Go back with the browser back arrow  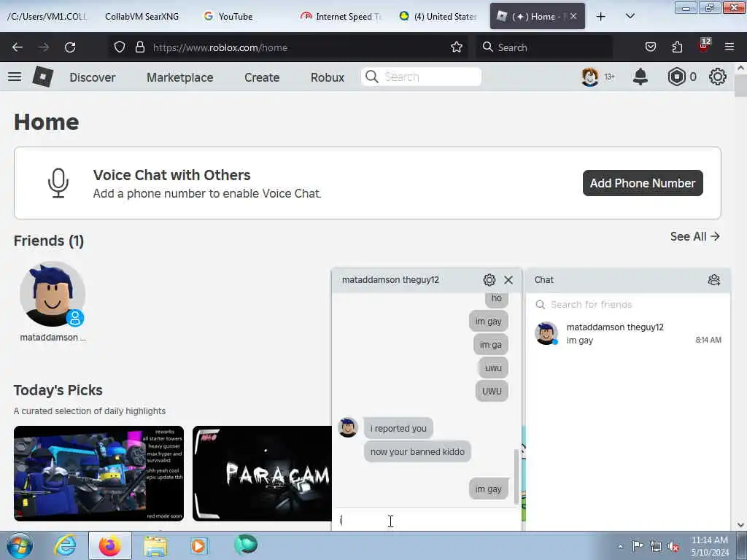(x=18, y=47)
